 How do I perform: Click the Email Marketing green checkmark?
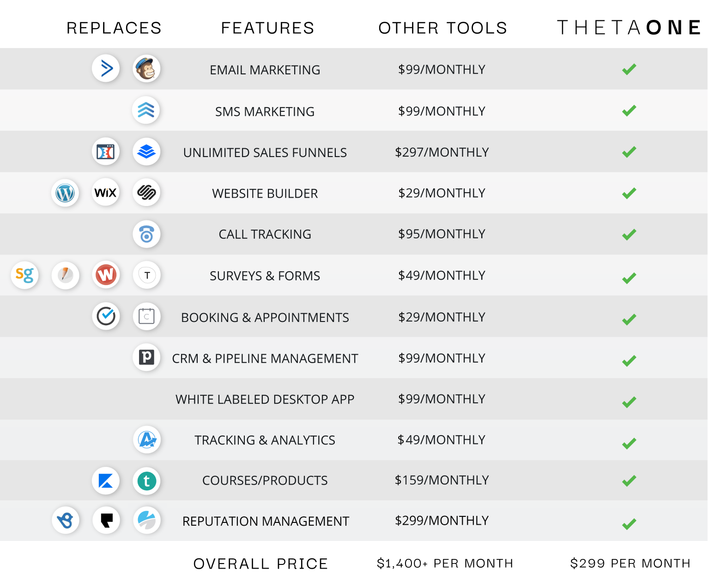pyautogui.click(x=629, y=69)
